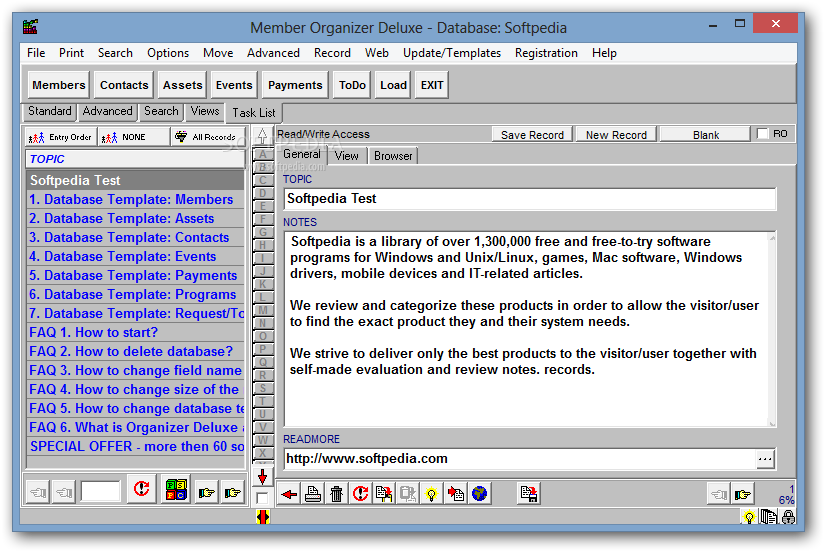This screenshot has height=552, width=825.
Task: Click the TOPIC column header in list
Action: [135, 159]
